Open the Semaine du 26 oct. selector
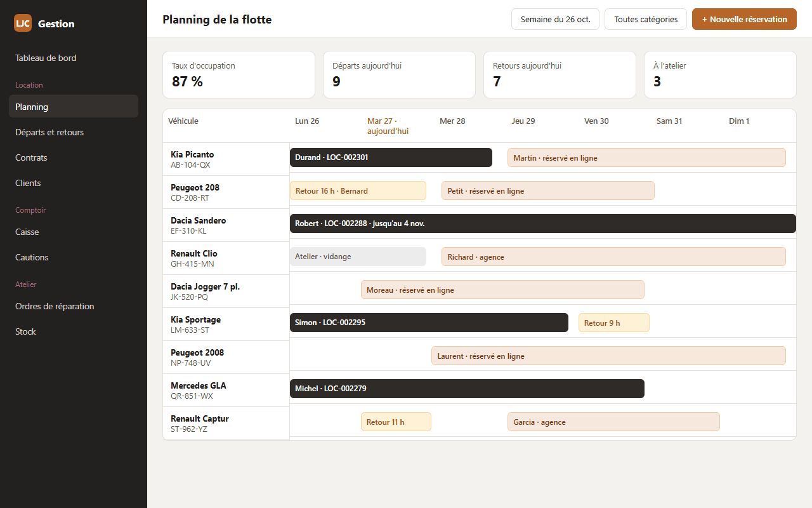 (x=555, y=19)
